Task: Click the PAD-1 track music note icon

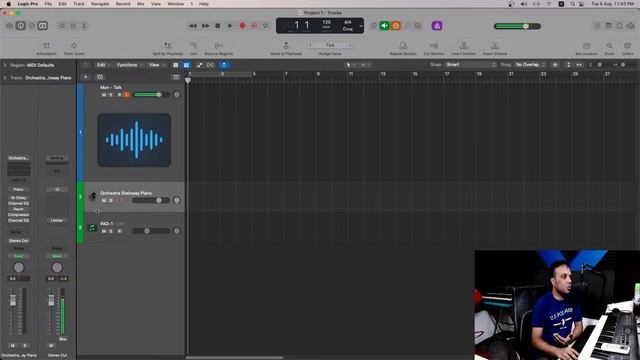Action: 92,227
